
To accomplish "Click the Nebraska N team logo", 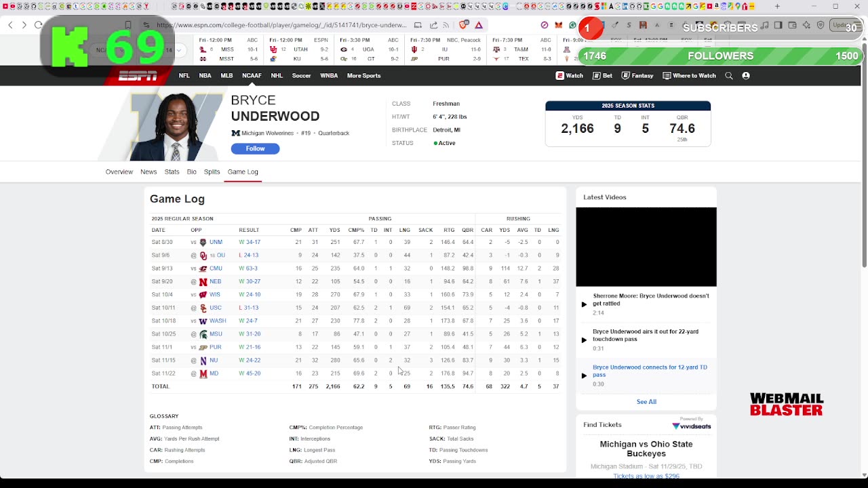I will click(203, 282).
